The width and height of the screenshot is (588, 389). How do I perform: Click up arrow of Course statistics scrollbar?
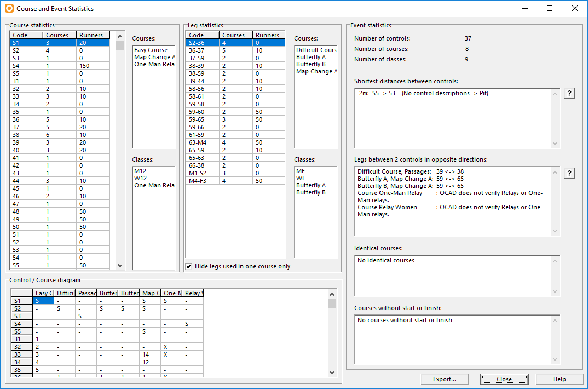[120, 36]
